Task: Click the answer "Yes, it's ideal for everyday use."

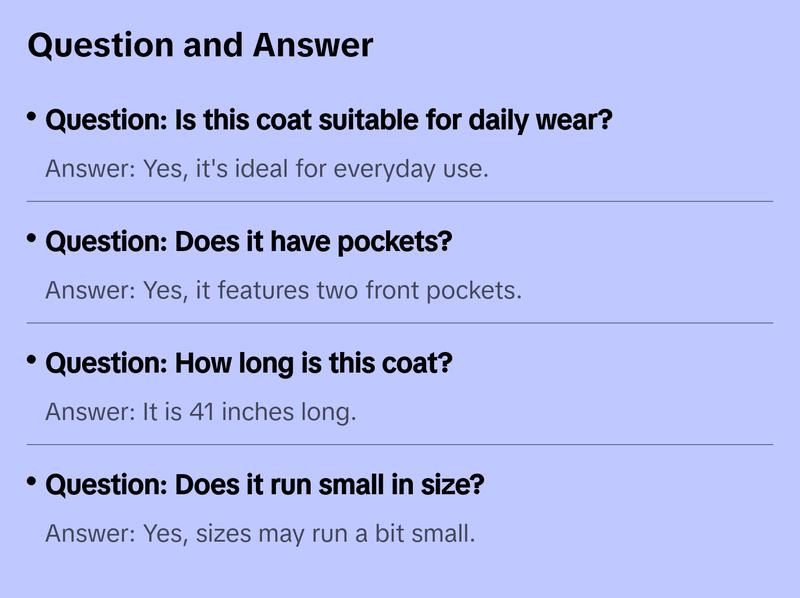Action: (x=267, y=169)
